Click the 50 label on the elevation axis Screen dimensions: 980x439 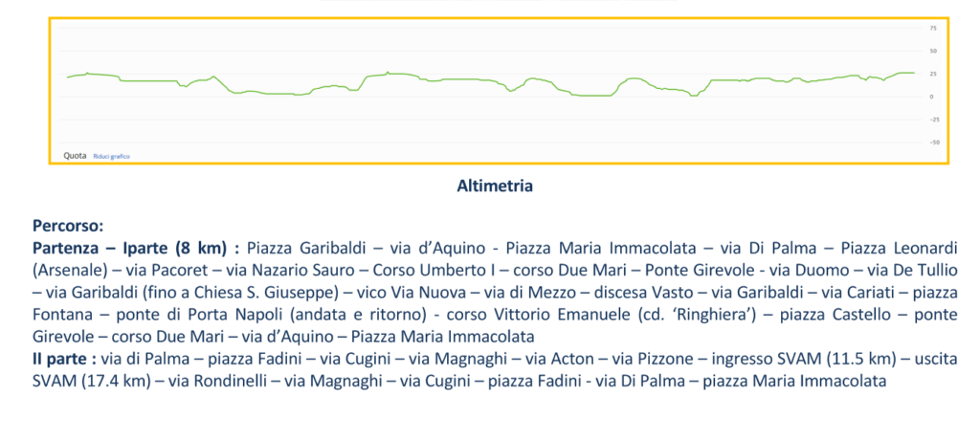(932, 52)
